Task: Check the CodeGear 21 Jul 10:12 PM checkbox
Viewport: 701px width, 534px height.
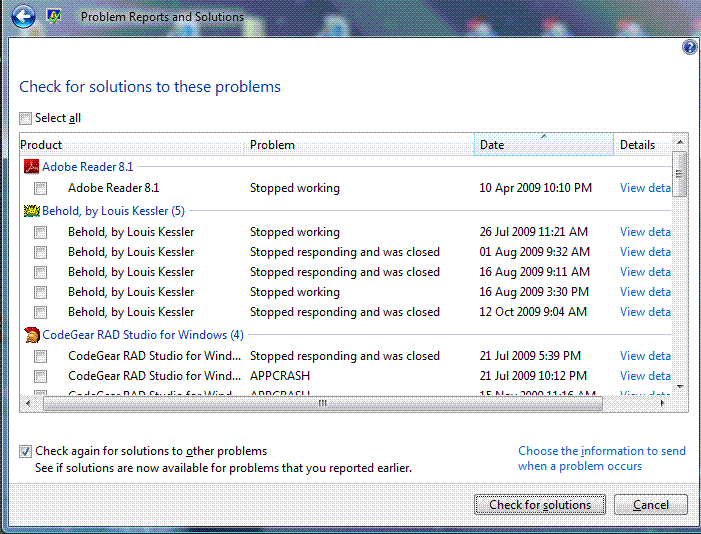Action: pos(41,376)
